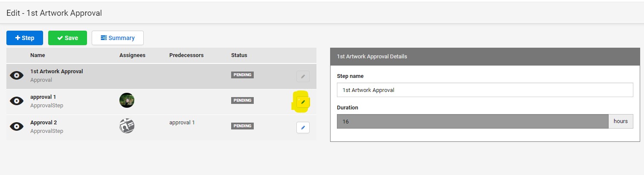Click the hours unit label beside Duration
The width and height of the screenshot is (644, 175).
621,121
